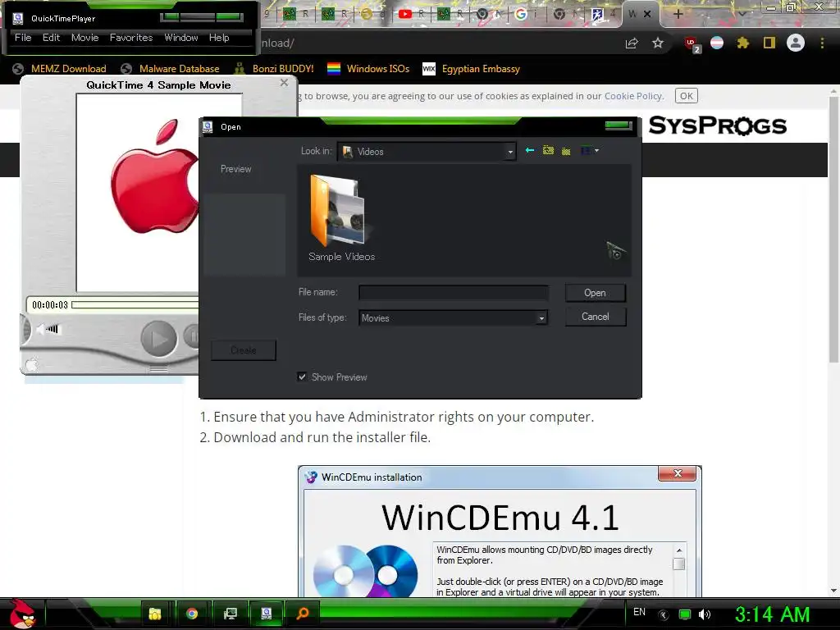The height and width of the screenshot is (630, 840).
Task: Open the Bonzi BUDDY! bookmark
Action: click(x=274, y=69)
